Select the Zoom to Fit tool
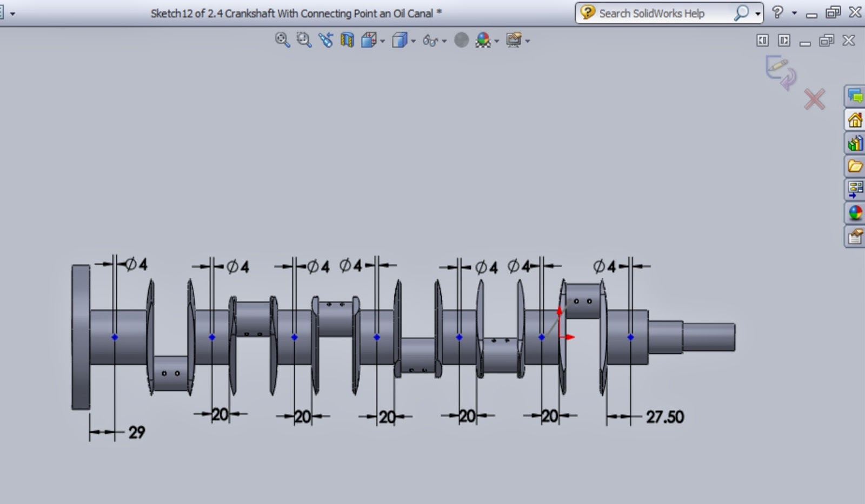This screenshot has width=865, height=504. point(281,39)
